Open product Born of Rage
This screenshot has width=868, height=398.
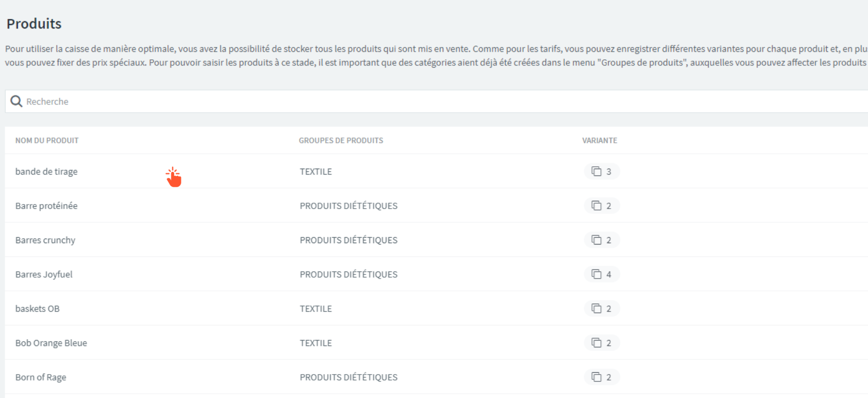(40, 377)
